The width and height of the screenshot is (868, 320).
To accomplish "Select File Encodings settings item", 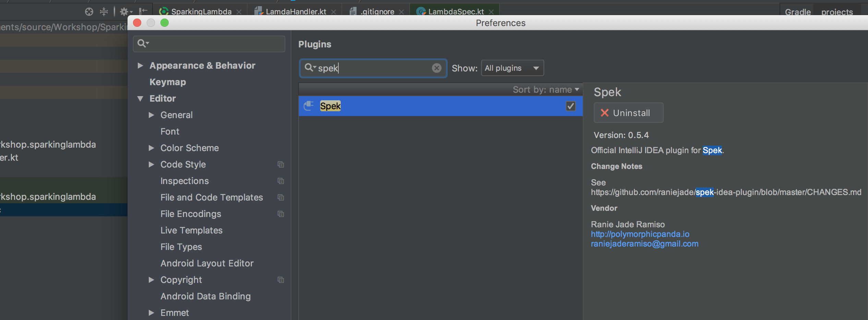I will coord(191,214).
